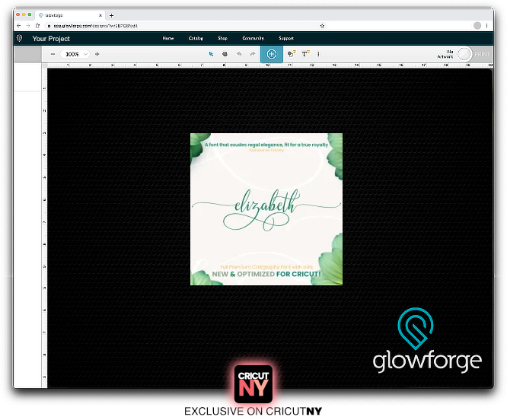Open the Shop menu item
The height and width of the screenshot is (420, 507).
[222, 38]
